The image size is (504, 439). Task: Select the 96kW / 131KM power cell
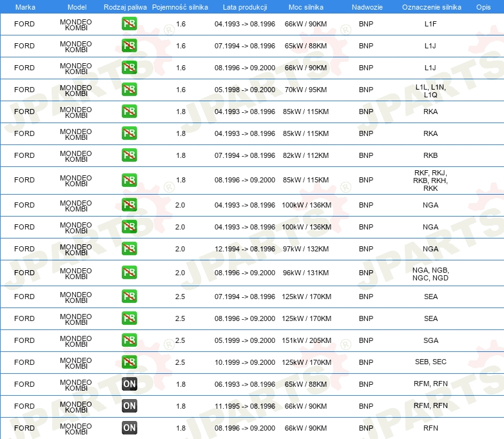(x=305, y=273)
